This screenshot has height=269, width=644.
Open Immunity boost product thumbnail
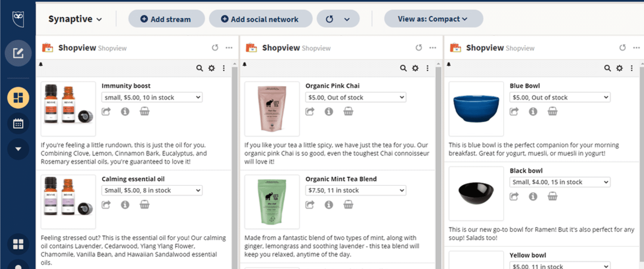coord(68,109)
